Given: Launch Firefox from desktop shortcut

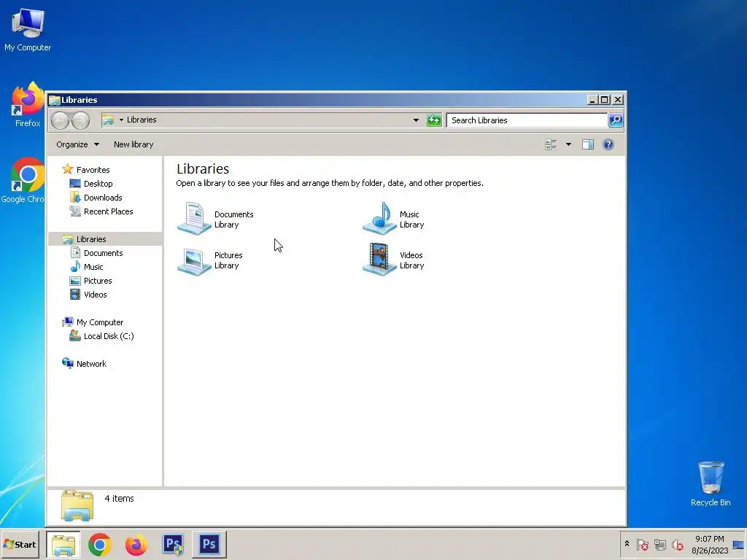Looking at the screenshot, I should (x=28, y=105).
